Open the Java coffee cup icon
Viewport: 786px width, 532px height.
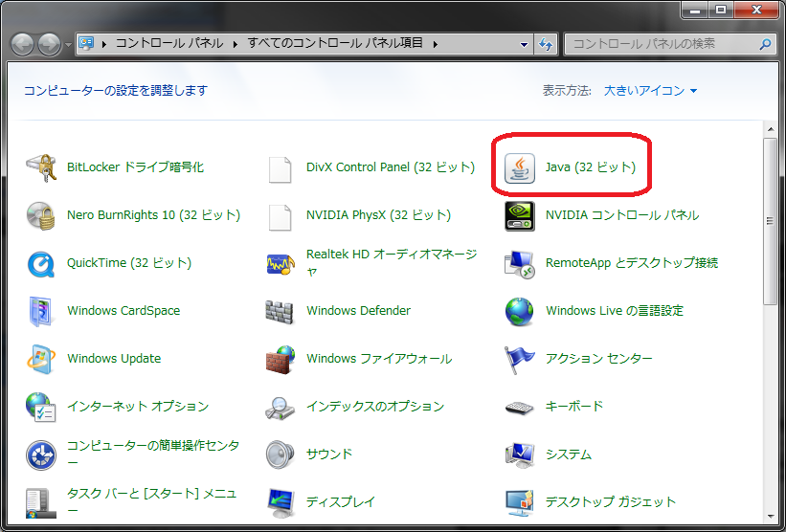pyautogui.click(x=519, y=168)
